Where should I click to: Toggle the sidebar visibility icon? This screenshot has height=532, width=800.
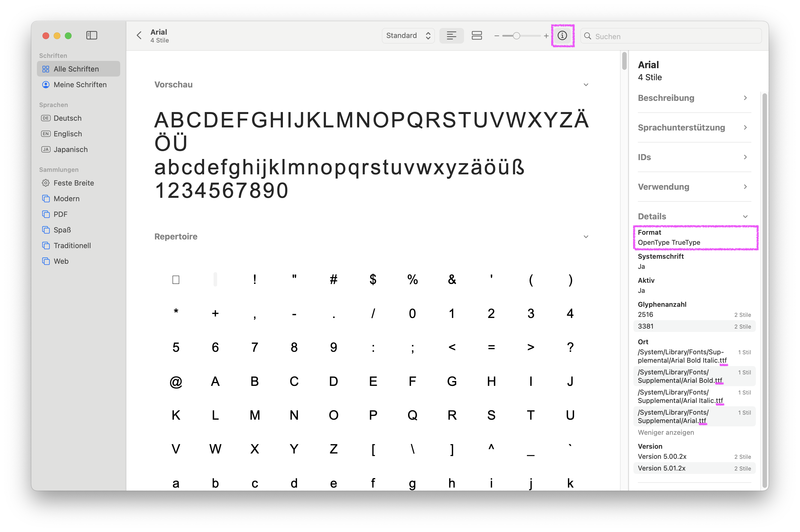click(92, 35)
